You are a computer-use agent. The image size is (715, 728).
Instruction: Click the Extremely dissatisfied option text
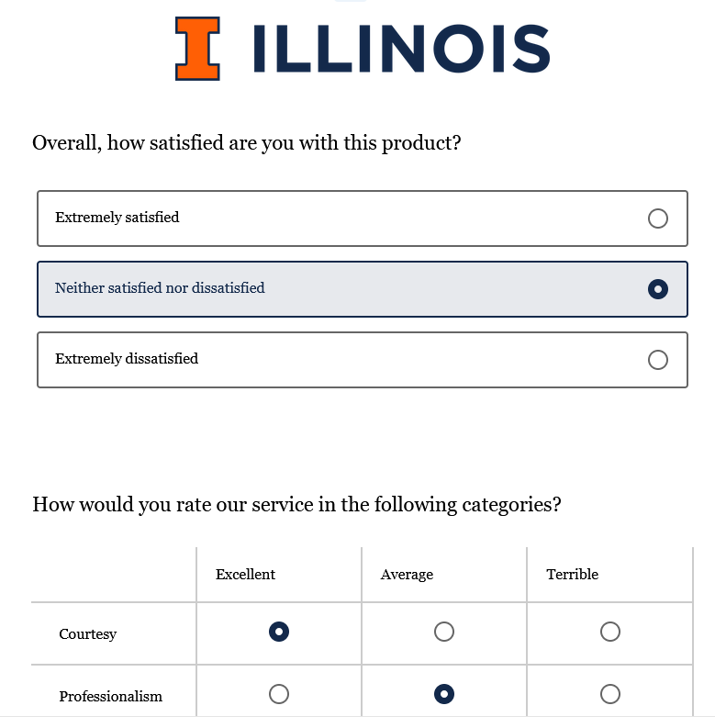point(127,359)
